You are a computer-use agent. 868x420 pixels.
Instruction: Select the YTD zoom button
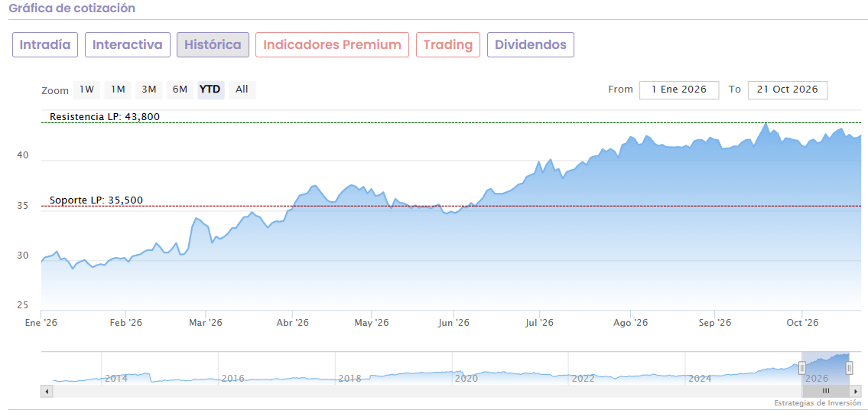click(210, 90)
